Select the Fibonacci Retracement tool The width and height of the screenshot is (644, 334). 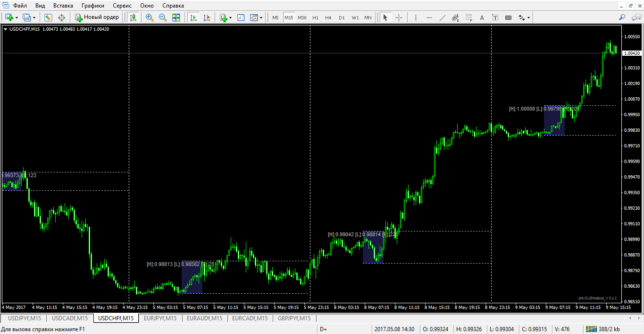click(468, 17)
